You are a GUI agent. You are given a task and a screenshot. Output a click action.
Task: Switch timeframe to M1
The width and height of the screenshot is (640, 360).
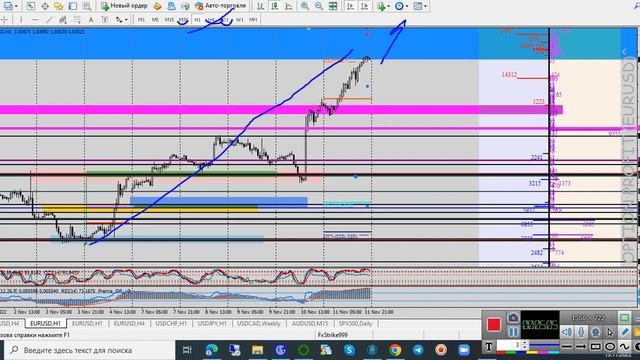(x=141, y=20)
